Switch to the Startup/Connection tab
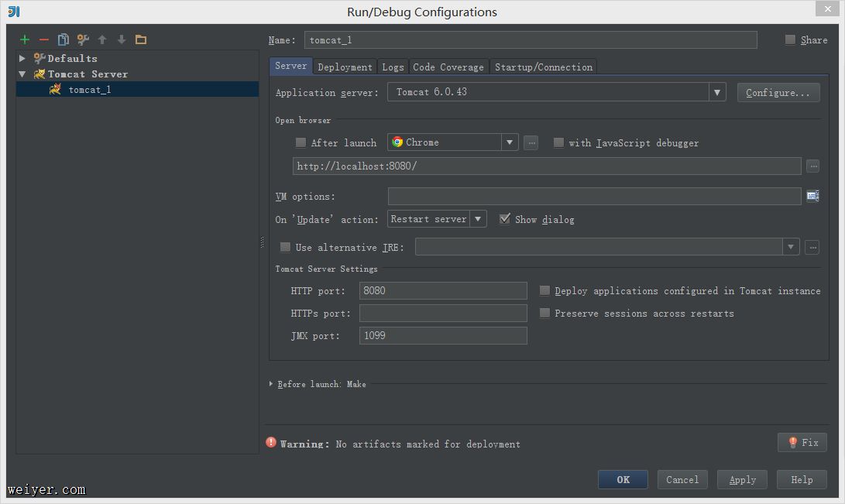 click(x=544, y=67)
